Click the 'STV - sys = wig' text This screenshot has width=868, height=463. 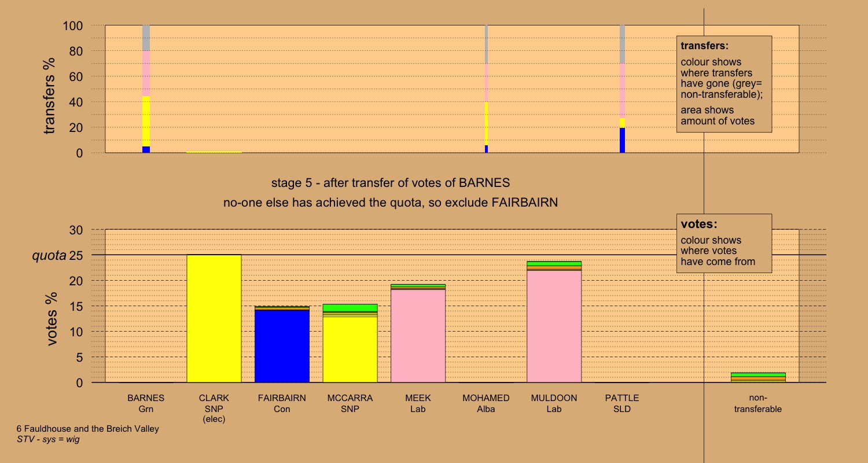click(x=48, y=439)
